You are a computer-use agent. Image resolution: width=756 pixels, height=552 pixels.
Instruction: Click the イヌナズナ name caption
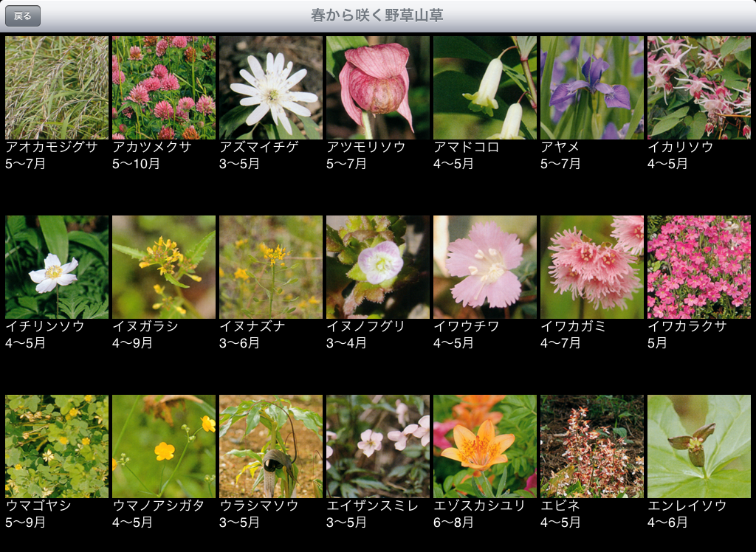tap(252, 327)
